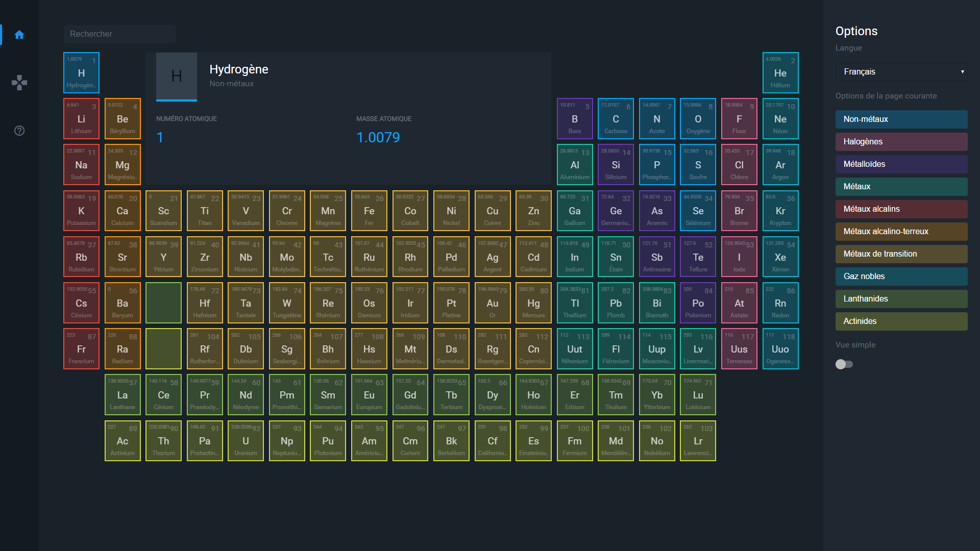Image resolution: width=980 pixels, height=551 pixels.
Task: Open the home page from the sidebar icon
Action: click(x=19, y=35)
